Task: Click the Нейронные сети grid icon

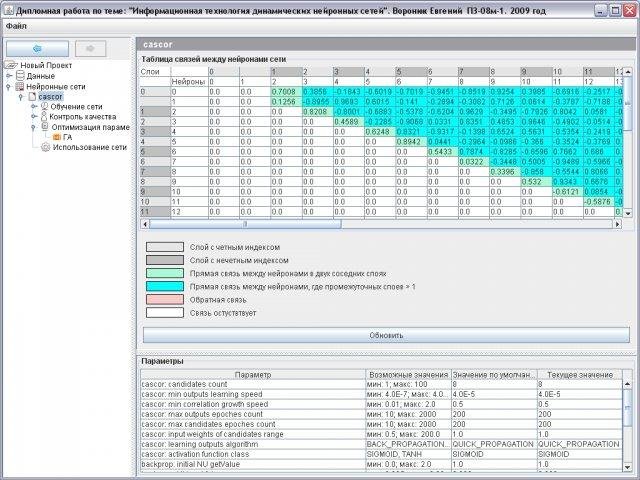Action: tap(20, 87)
